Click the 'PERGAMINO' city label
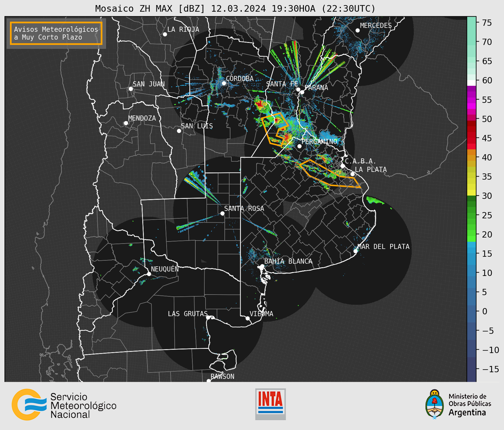Screen dimensions: 504x430 pyautogui.click(x=319, y=141)
